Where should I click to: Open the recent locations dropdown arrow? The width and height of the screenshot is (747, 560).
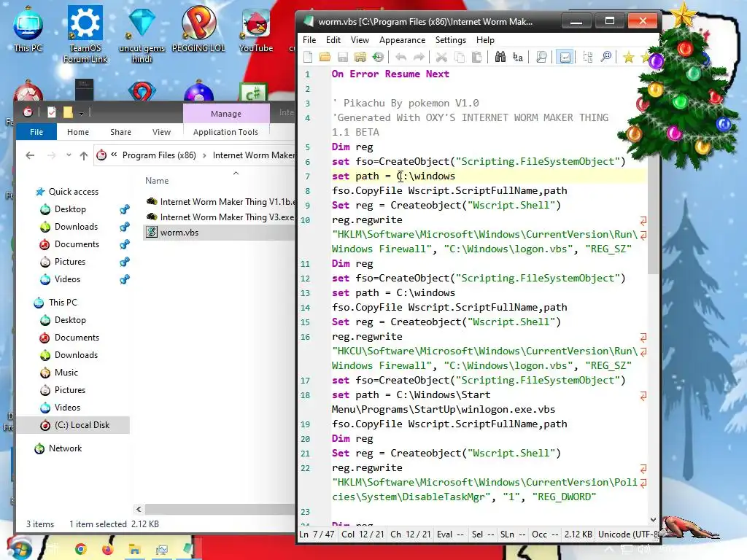point(69,155)
